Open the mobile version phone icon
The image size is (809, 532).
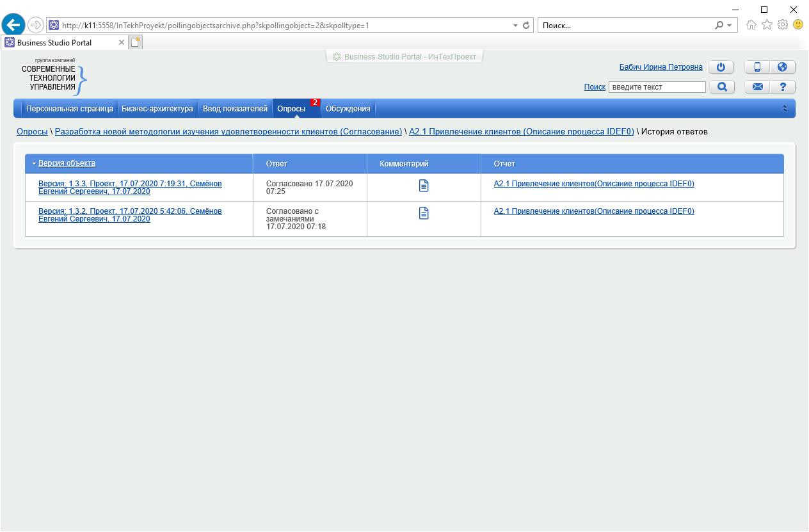(757, 67)
